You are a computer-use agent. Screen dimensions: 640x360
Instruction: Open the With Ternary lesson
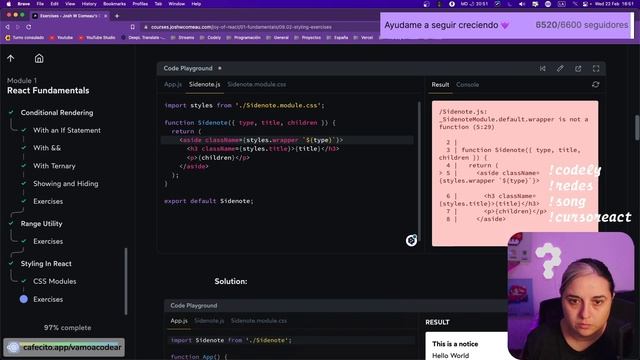54,166
